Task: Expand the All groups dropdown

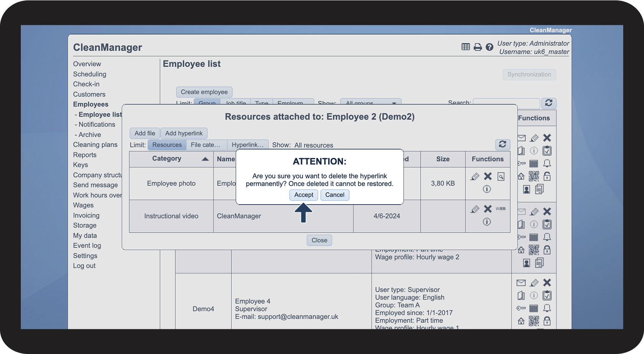Action: coord(371,102)
